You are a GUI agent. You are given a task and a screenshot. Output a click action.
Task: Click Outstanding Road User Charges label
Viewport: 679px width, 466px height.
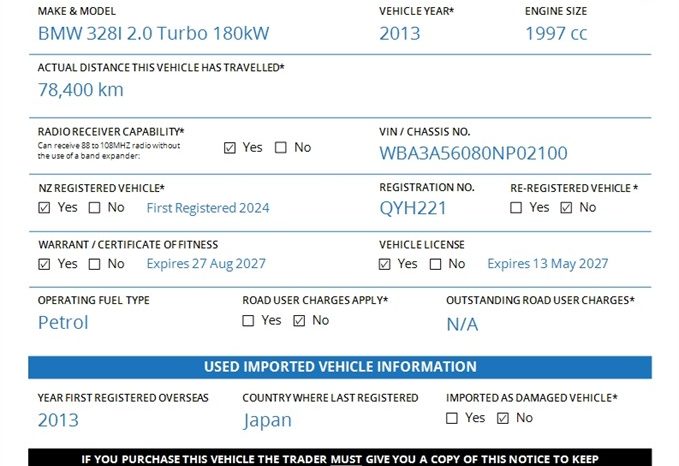coord(540,300)
